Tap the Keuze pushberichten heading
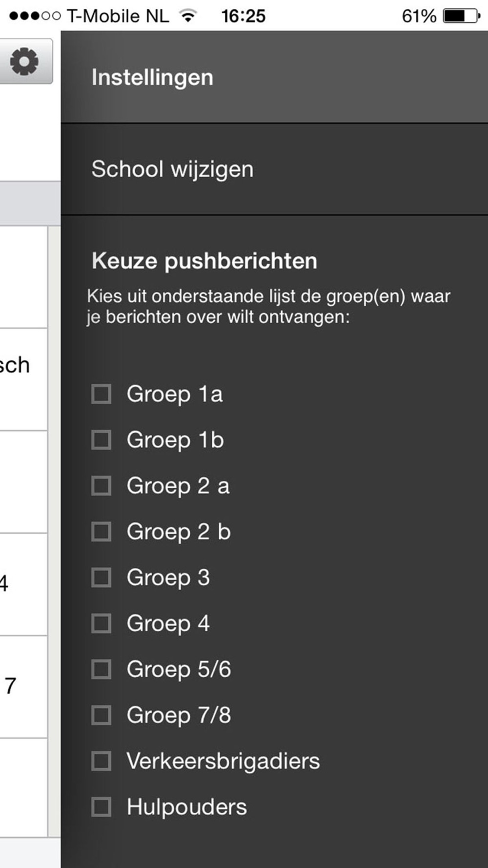The height and width of the screenshot is (868, 488). point(204,261)
